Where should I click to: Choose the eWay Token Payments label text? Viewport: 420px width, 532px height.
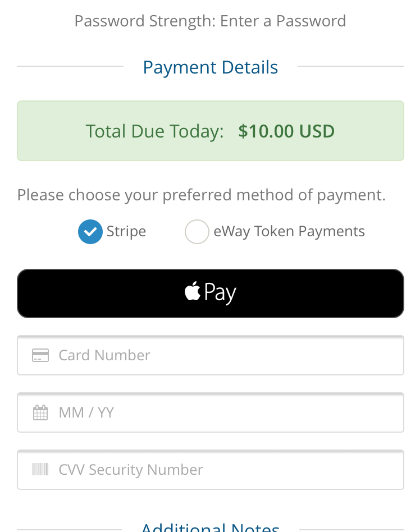click(x=289, y=232)
